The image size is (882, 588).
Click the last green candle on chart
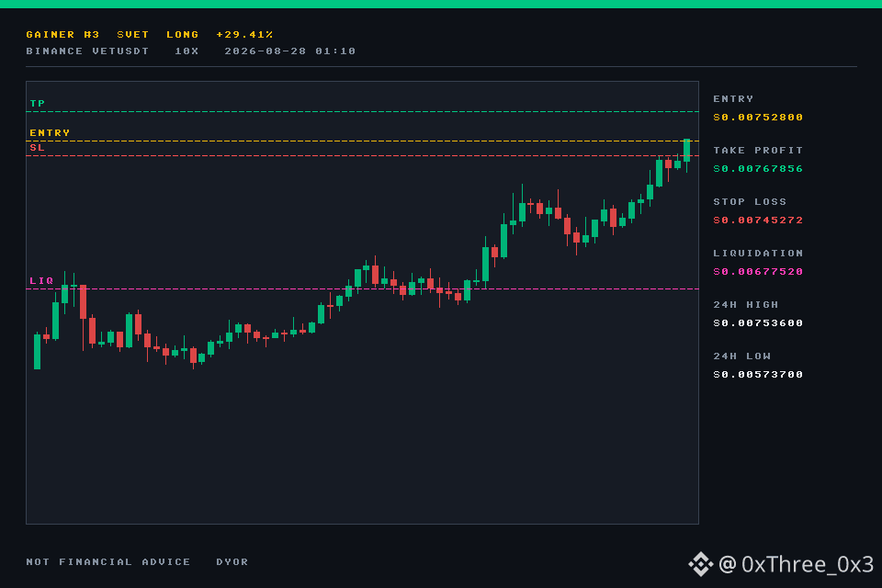687,151
